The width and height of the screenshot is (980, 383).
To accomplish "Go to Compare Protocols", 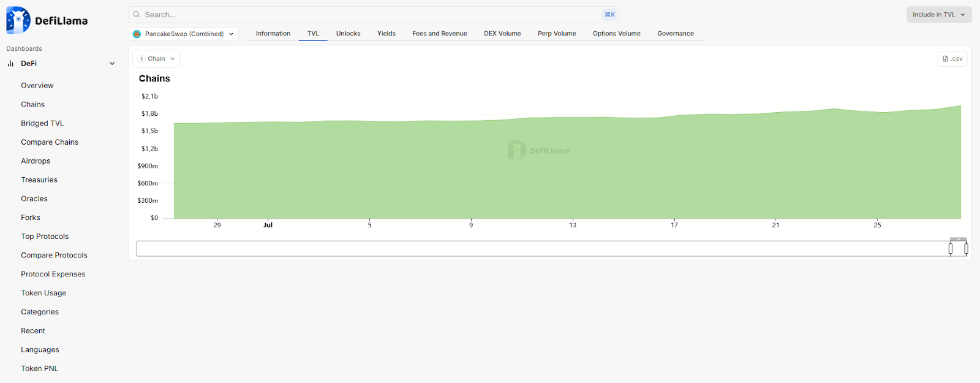I will click(54, 256).
